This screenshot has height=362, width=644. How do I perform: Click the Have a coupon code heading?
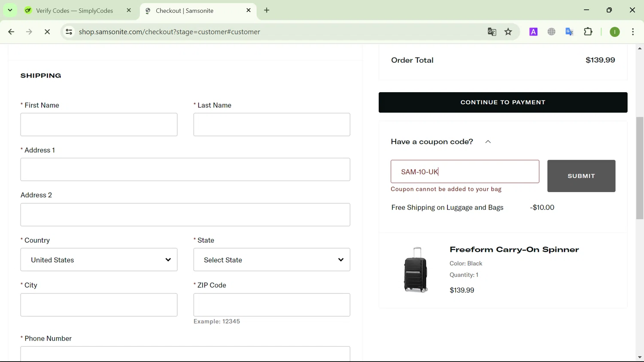click(x=432, y=142)
